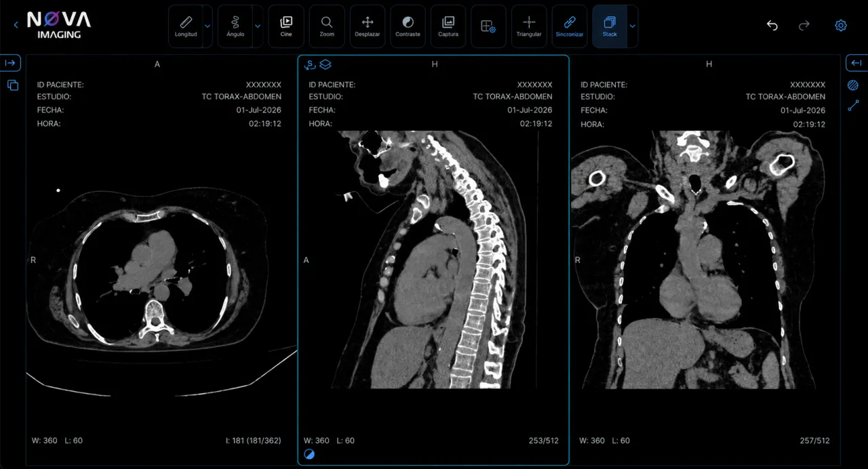Expand the left side panel
The height and width of the screenshot is (469, 868).
click(x=10, y=63)
